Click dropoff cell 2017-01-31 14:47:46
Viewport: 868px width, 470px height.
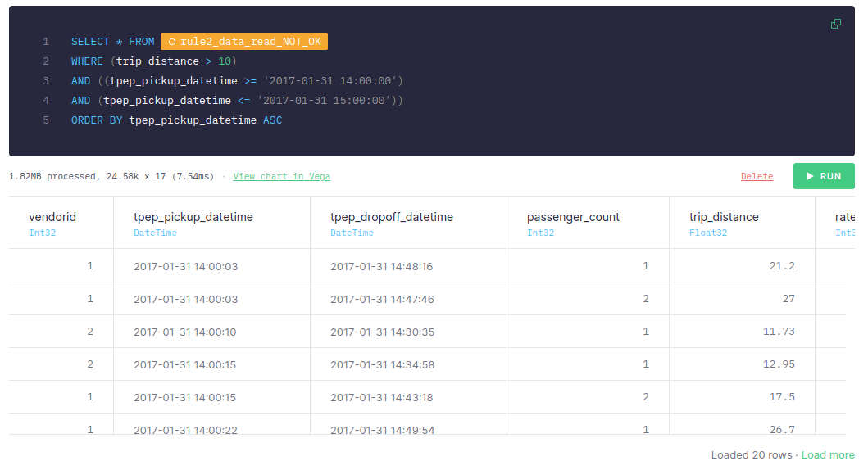pos(382,299)
